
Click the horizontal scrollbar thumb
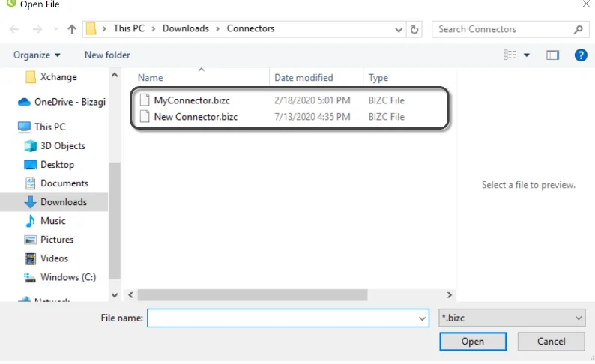click(x=253, y=295)
